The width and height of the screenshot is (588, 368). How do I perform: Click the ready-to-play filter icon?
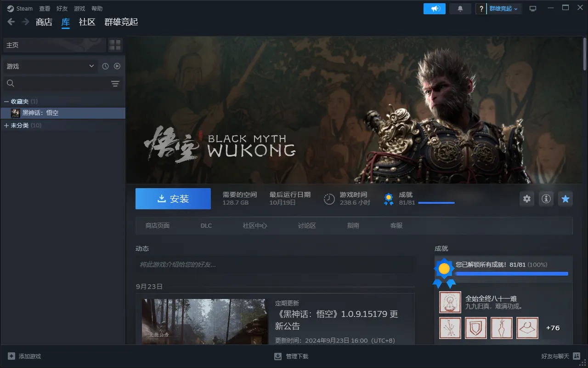[117, 66]
